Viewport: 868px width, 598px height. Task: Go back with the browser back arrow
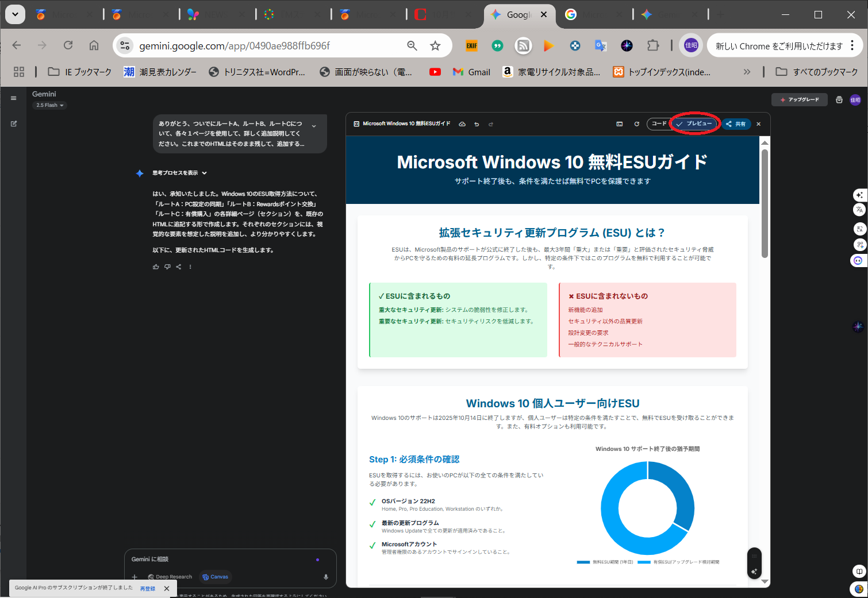coord(17,45)
